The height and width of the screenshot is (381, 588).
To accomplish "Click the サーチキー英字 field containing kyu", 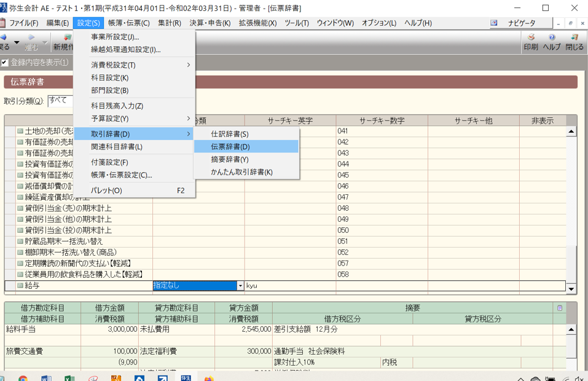I will (x=290, y=286).
